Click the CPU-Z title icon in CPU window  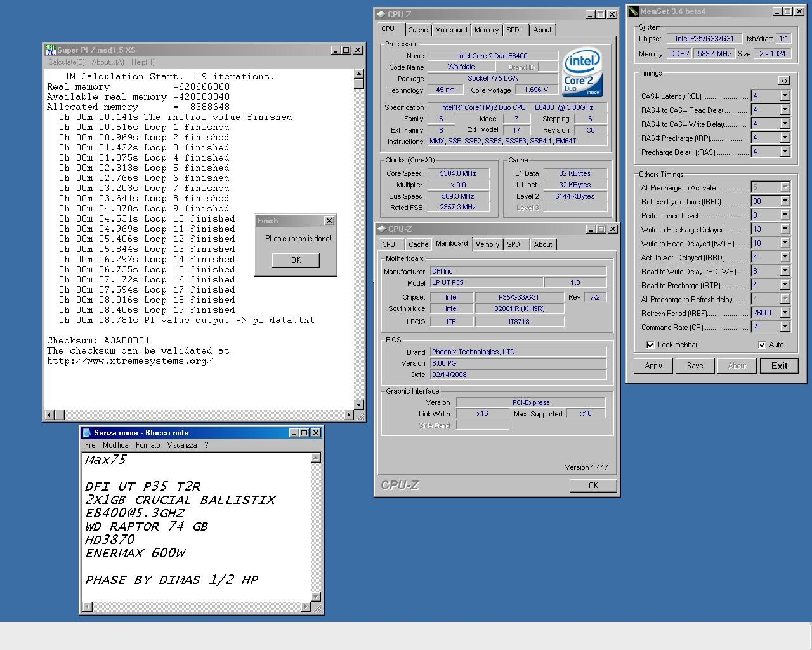click(381, 14)
